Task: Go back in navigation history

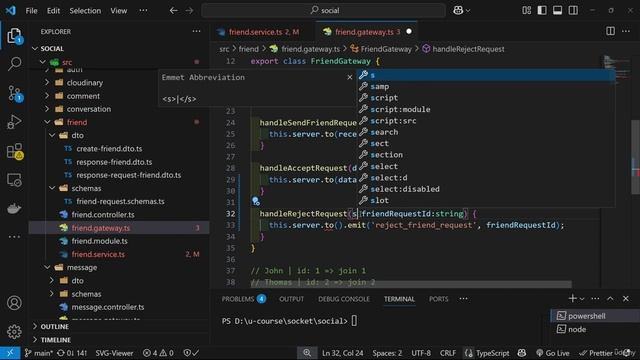Action: tap(173, 10)
